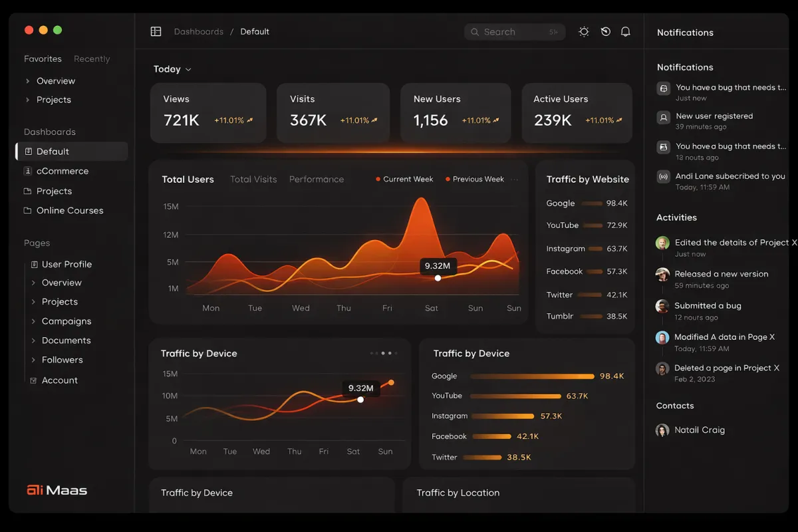Image resolution: width=798 pixels, height=532 pixels.
Task: Click the Default dashboard icon in sidebar
Action: 28,152
